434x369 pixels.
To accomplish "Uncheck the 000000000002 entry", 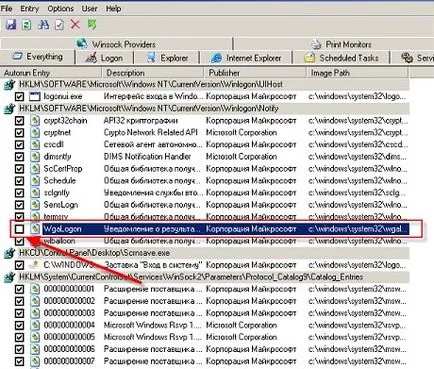I will [x=20, y=301].
